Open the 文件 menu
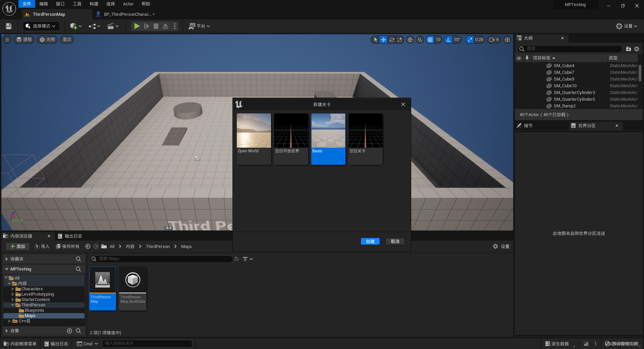 point(27,4)
